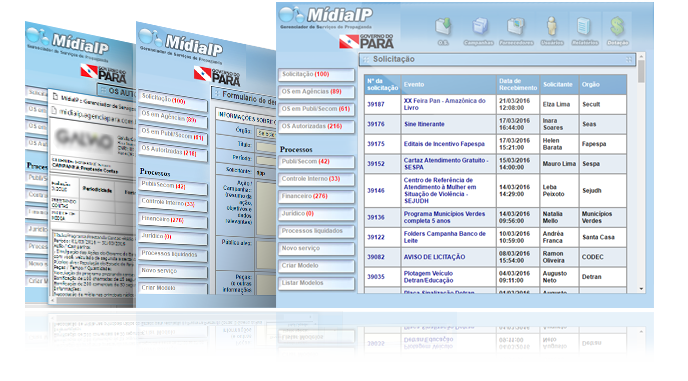Click the grip icon left of Solicitação header
Image resolution: width=688 pixels, height=381 pixels.
365,59
